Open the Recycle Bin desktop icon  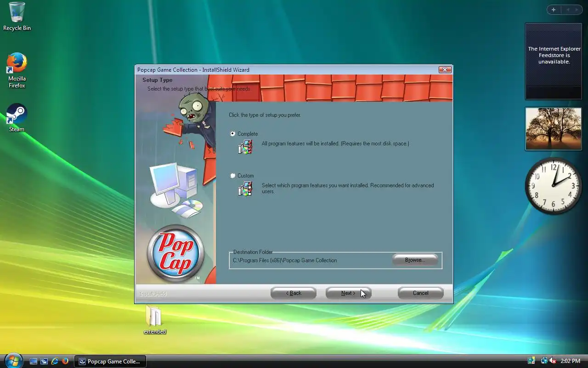point(17,17)
